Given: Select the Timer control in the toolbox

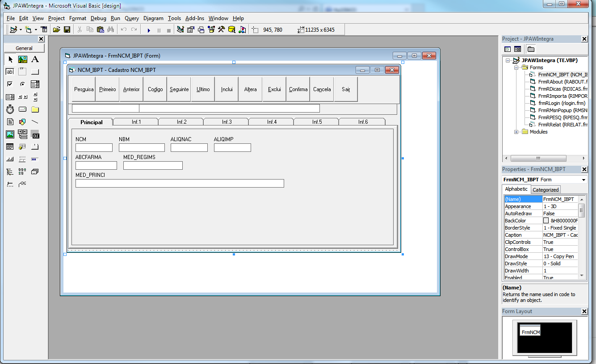Looking at the screenshot, I should pyautogui.click(x=10, y=109).
